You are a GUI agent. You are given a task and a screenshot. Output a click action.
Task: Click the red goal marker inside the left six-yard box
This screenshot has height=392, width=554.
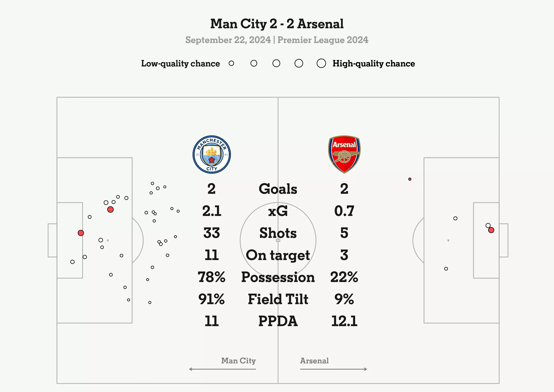[81, 233]
